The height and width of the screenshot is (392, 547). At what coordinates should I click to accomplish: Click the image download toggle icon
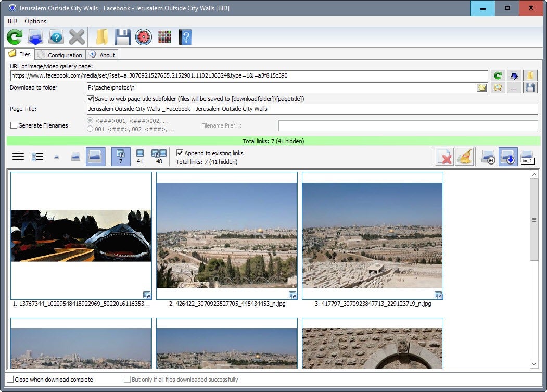click(508, 156)
